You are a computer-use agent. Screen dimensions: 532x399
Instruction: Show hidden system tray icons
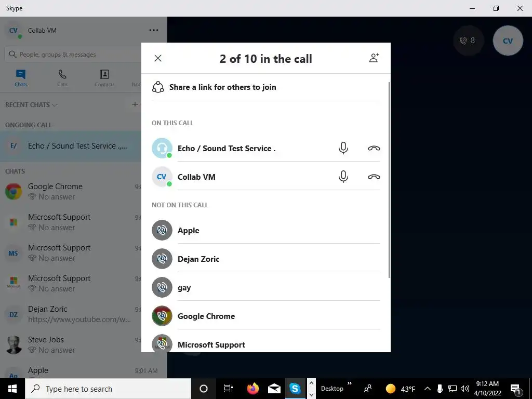coord(428,389)
